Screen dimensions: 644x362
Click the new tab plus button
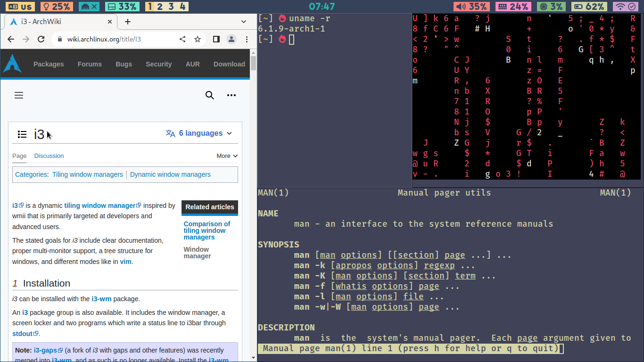click(x=127, y=22)
